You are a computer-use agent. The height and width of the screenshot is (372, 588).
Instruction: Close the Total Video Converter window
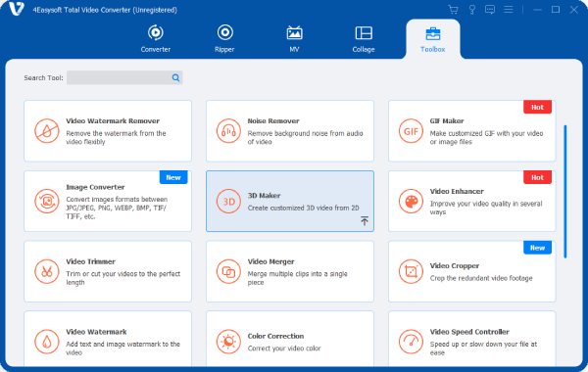(574, 10)
